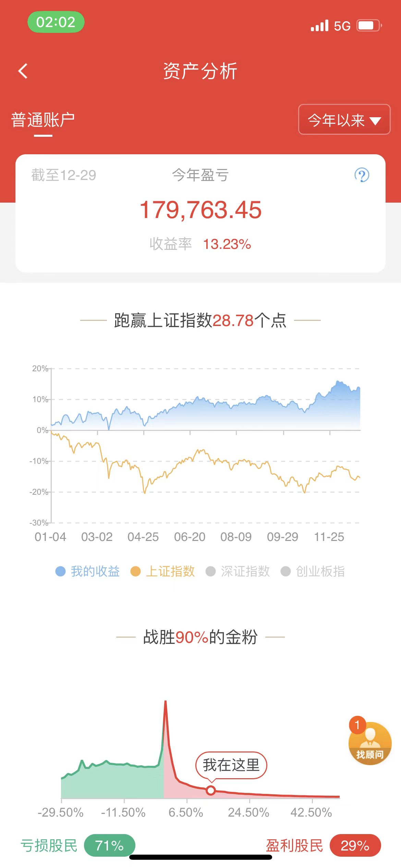Toggle 我的收益 legend series
Screen dimensions: 401x868
pos(88,571)
